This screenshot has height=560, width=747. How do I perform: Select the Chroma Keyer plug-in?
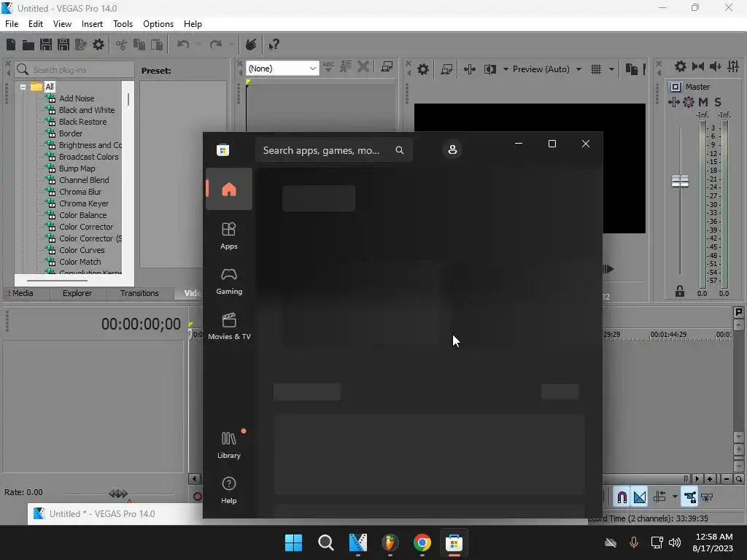coord(84,203)
